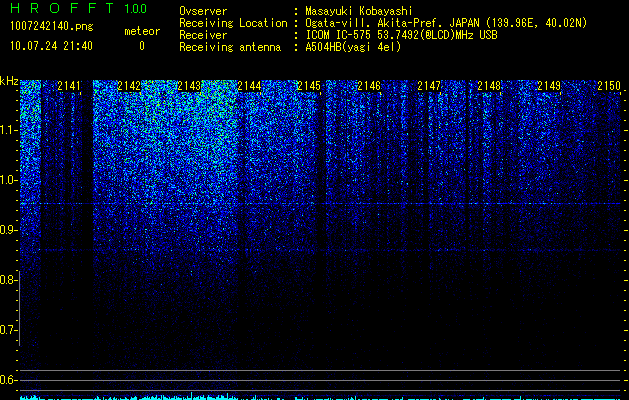Click the A504HB(yagi 4el) antenna text
The width and height of the screenshot is (629, 400).
353,47
